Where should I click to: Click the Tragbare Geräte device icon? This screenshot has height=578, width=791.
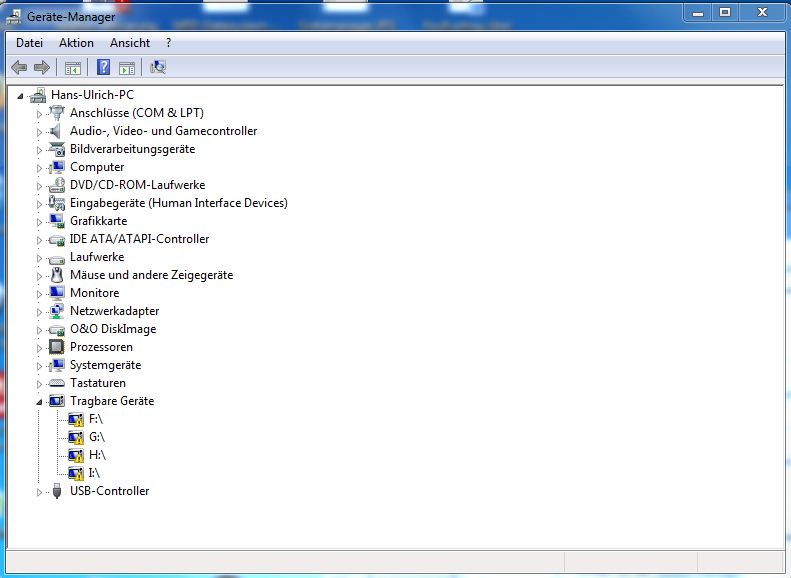pyautogui.click(x=57, y=401)
